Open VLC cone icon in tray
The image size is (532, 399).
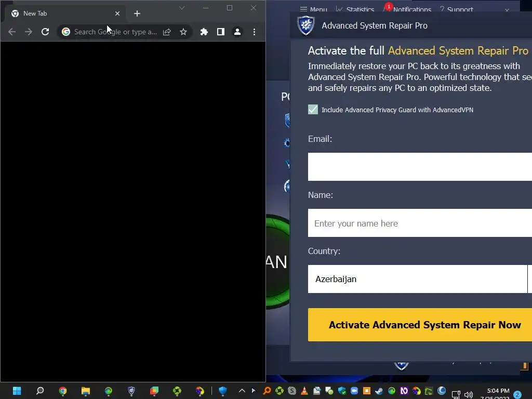point(304,391)
